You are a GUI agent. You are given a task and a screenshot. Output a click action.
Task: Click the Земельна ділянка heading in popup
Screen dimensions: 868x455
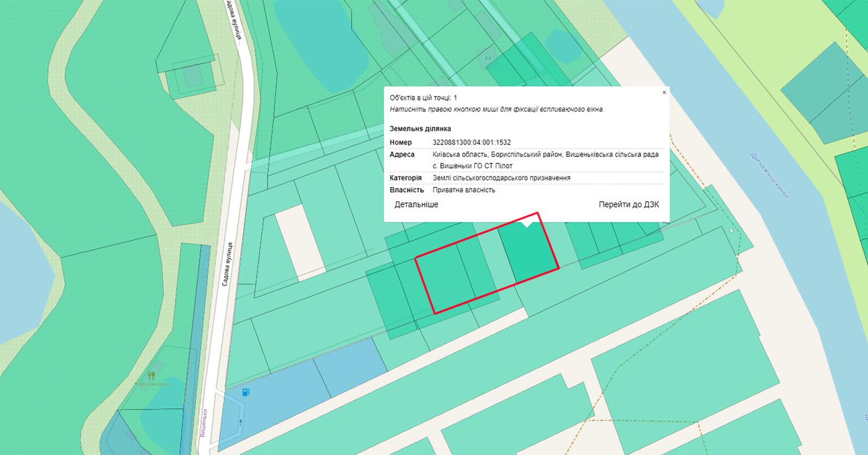click(x=420, y=129)
